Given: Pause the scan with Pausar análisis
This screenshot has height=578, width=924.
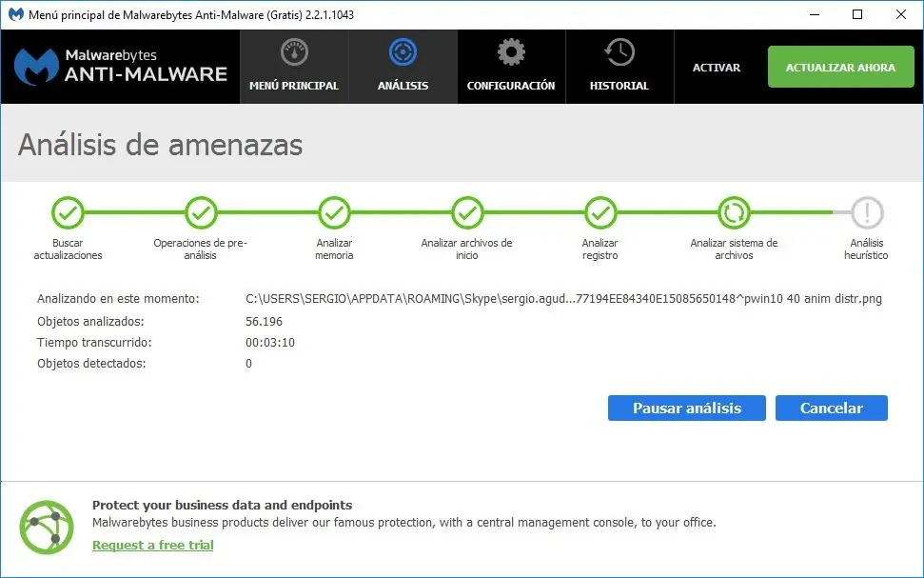Looking at the screenshot, I should point(686,409).
